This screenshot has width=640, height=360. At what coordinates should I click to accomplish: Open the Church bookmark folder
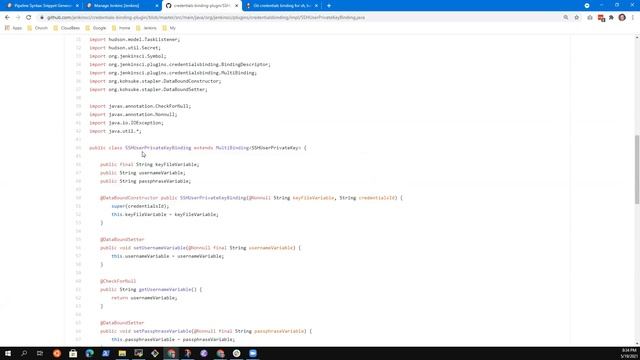(38, 28)
